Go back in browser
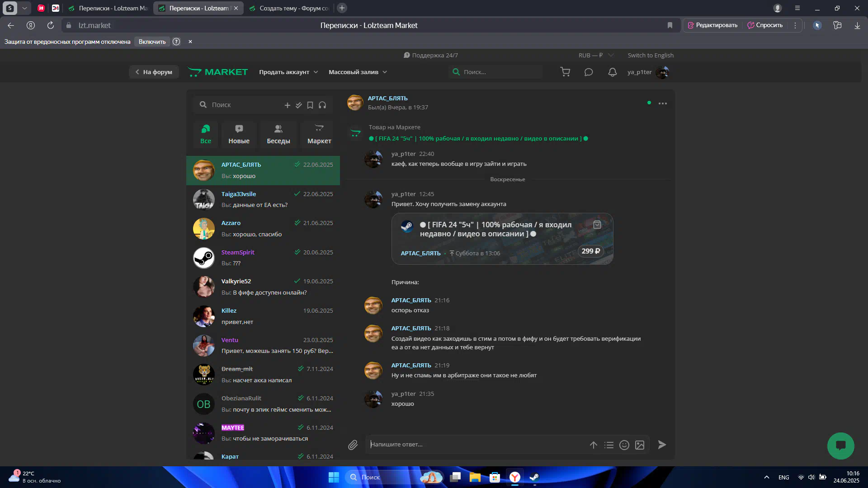This screenshot has width=868, height=488. (x=11, y=25)
